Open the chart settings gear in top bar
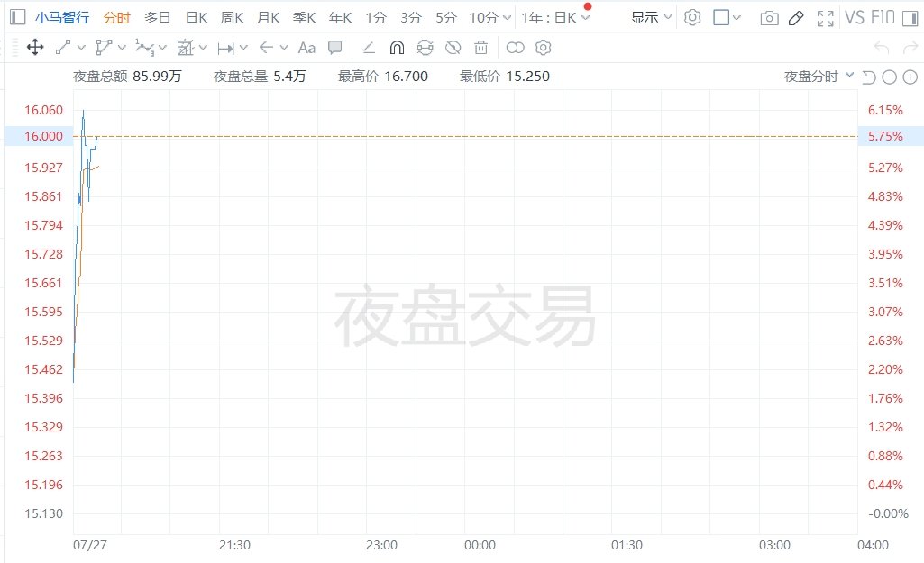This screenshot has height=563, width=924. click(692, 18)
